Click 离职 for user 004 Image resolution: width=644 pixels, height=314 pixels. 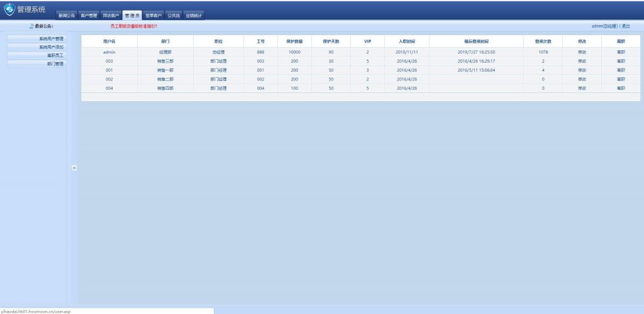pyautogui.click(x=621, y=89)
